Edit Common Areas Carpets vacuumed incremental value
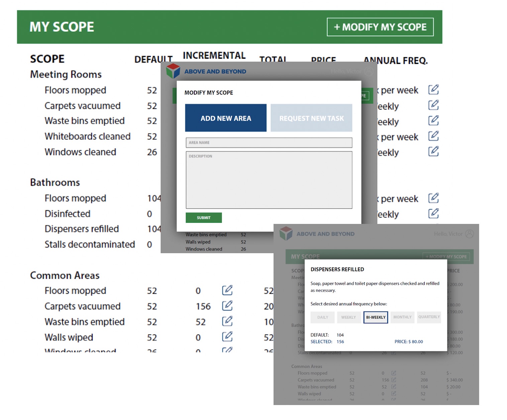Viewport: 507px width, 420px height. pyautogui.click(x=227, y=306)
